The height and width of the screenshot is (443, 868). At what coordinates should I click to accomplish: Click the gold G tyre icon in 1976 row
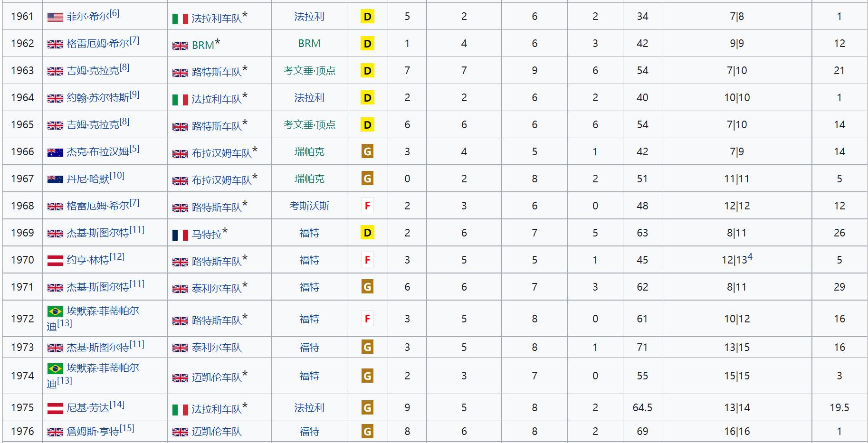click(x=367, y=431)
